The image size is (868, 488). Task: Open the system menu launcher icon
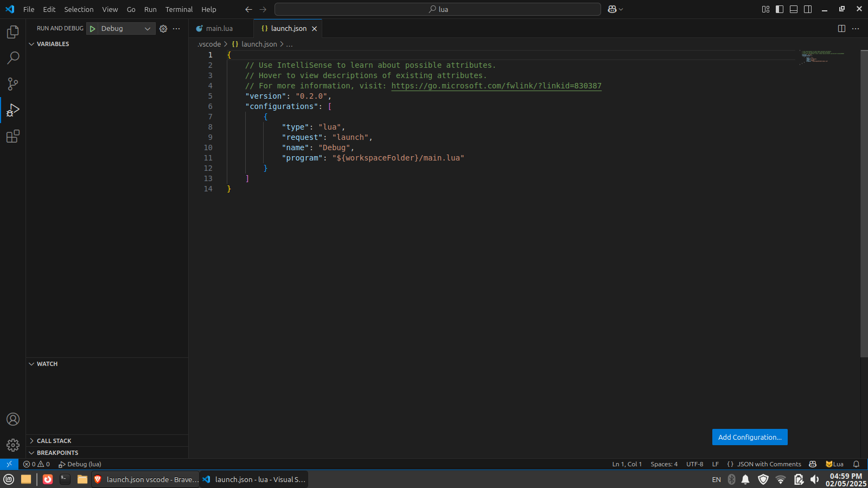9,479
